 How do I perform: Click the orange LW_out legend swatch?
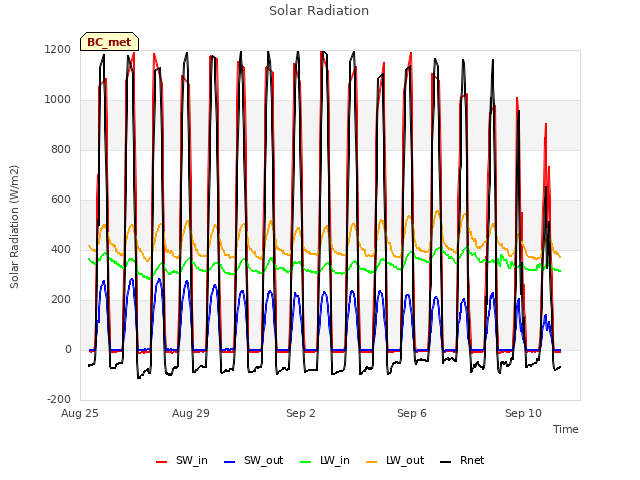pos(372,462)
